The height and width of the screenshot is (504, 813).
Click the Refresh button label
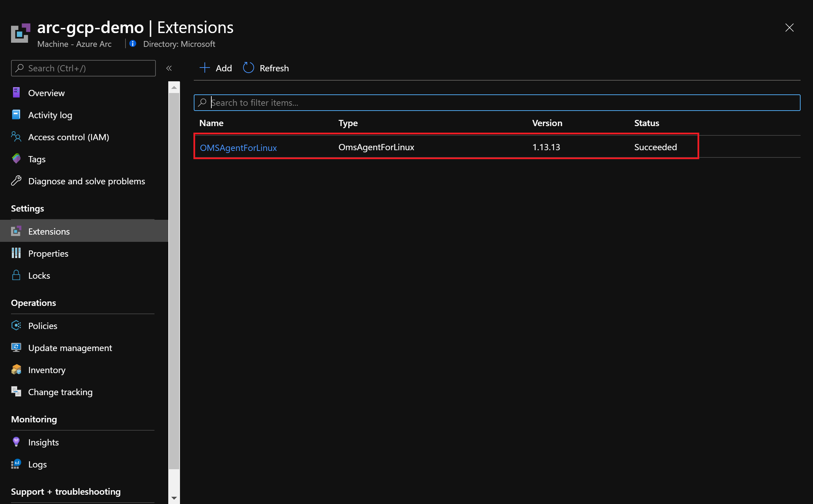tap(274, 68)
